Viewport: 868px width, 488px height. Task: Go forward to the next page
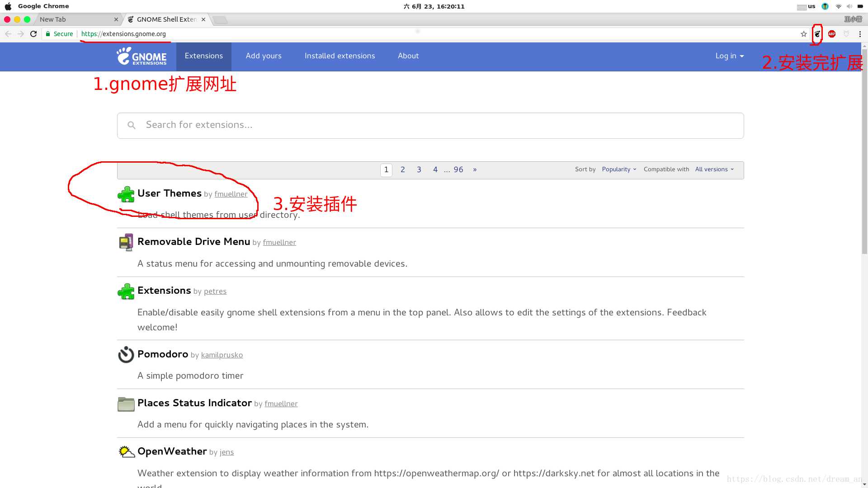coord(21,34)
